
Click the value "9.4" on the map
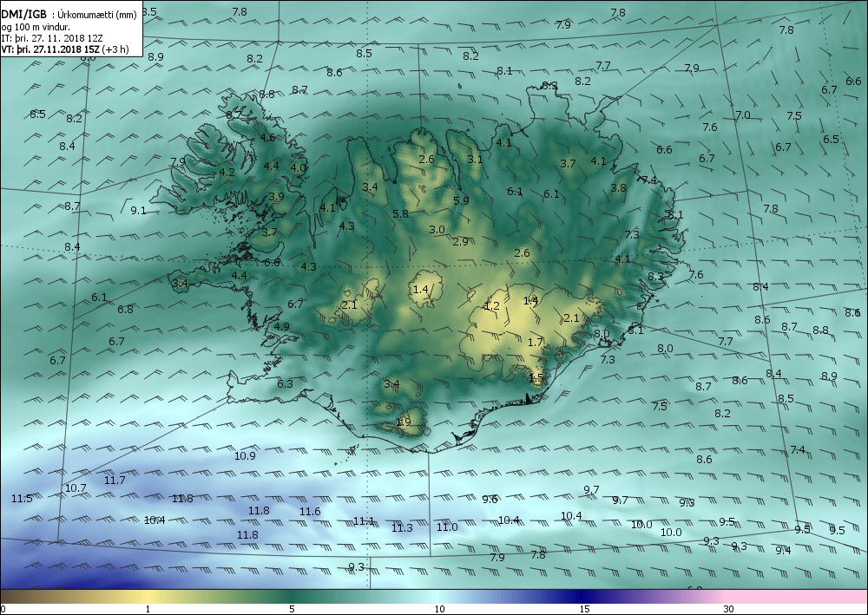(783, 550)
